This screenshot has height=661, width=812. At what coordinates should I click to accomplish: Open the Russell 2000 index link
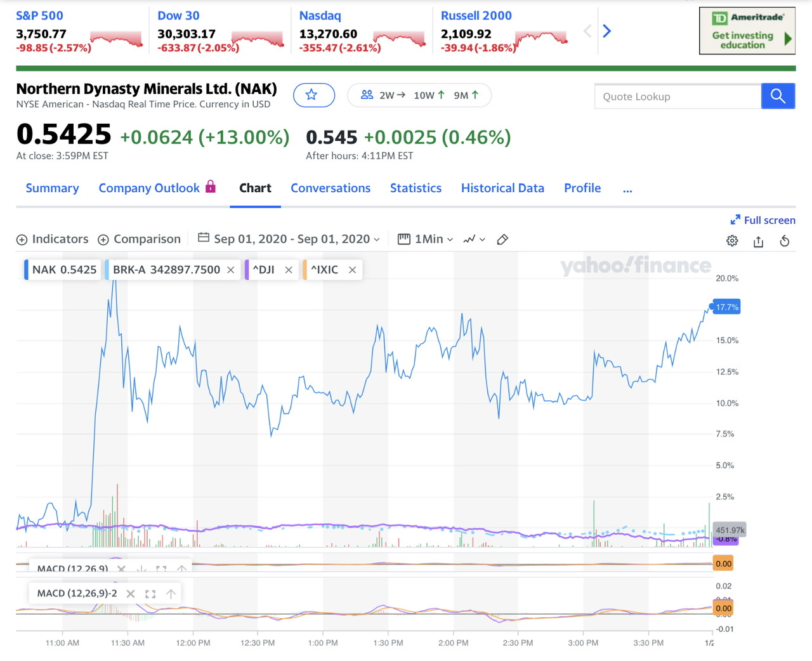[476, 16]
